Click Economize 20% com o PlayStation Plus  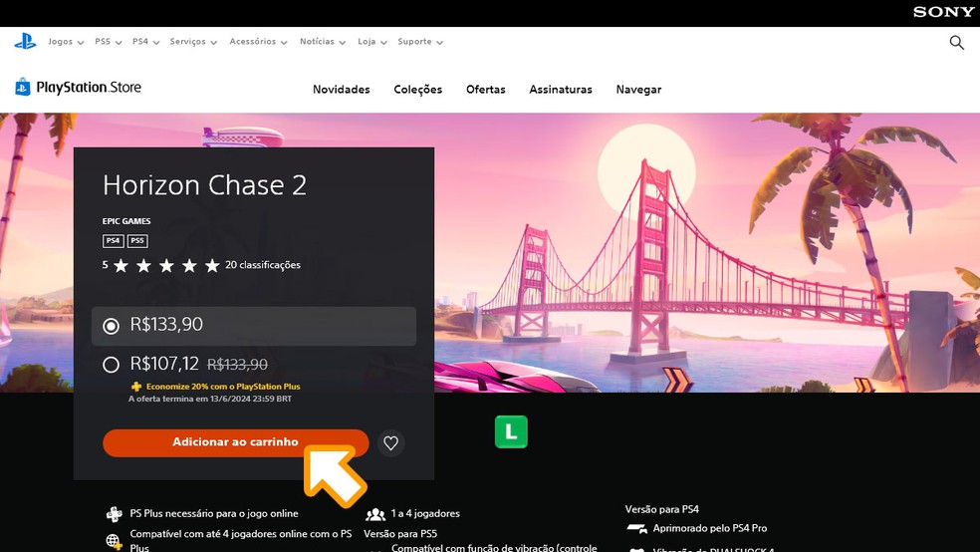coord(223,387)
